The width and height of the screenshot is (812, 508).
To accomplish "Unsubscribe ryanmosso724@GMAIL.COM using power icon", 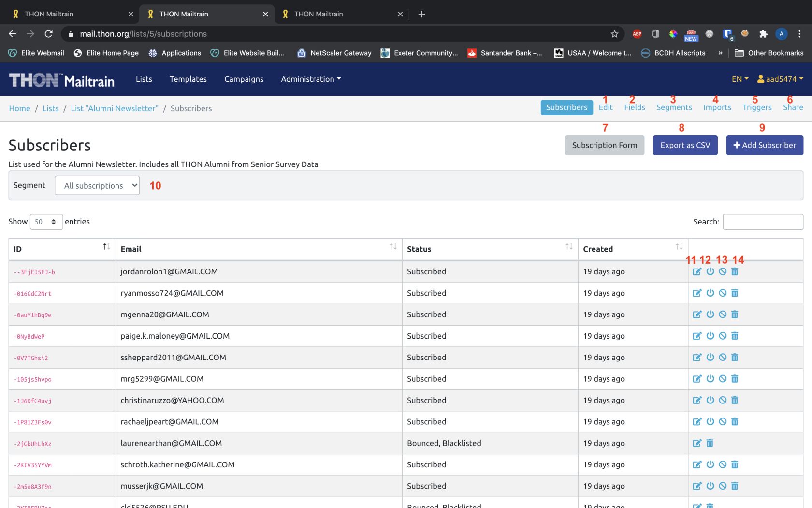I will pyautogui.click(x=710, y=293).
